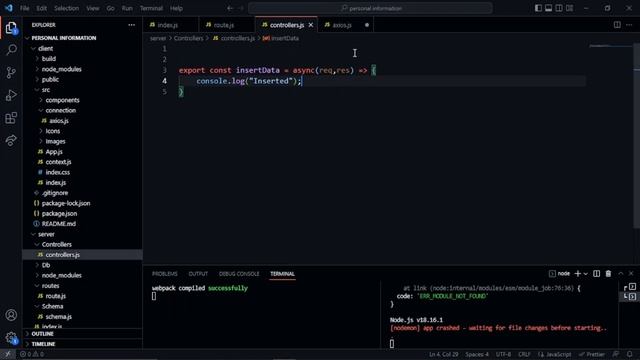Open the Terminal menu

tap(151, 8)
